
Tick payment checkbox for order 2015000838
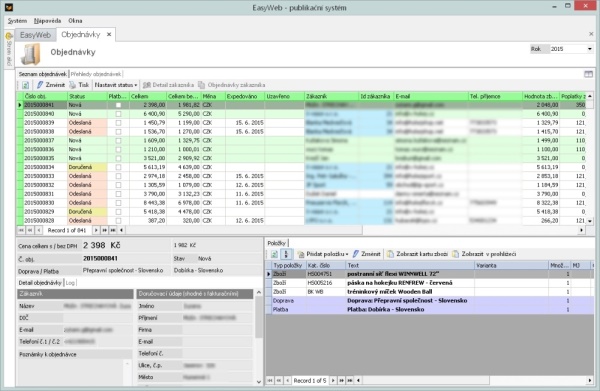coord(118,132)
